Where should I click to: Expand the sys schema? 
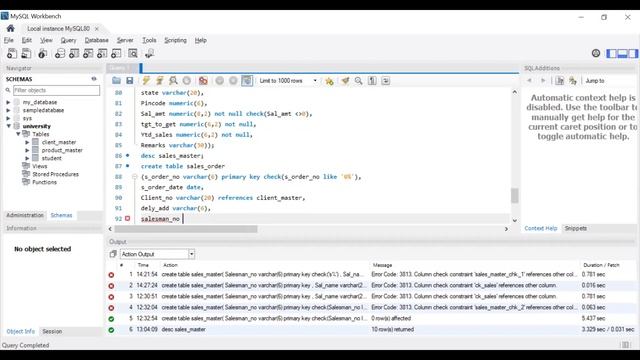tap(9, 118)
